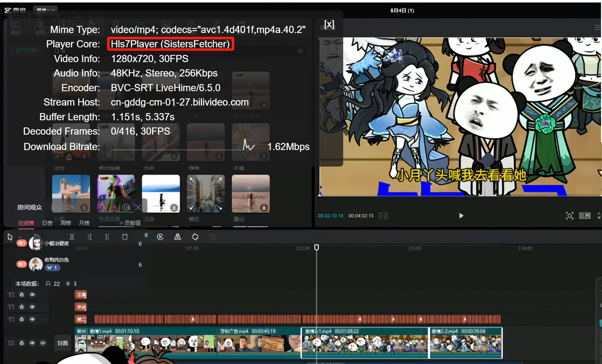
Task: Click the Stream Host value cn-gddg-cm-01-27.bilivideo.com
Action: 180,102
